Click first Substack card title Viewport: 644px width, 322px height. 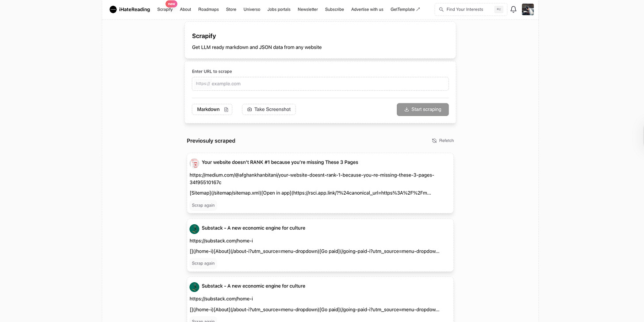pyautogui.click(x=253, y=228)
